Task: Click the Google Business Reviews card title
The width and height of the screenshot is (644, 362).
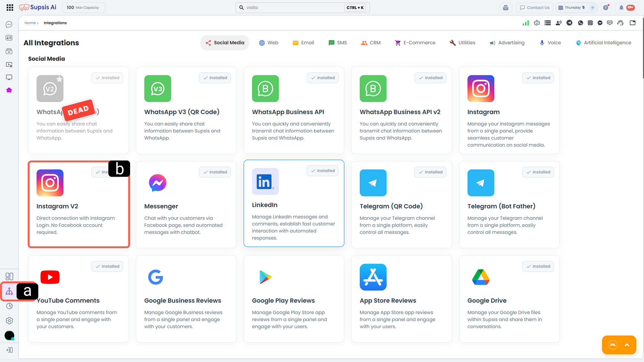Action: [x=183, y=300]
